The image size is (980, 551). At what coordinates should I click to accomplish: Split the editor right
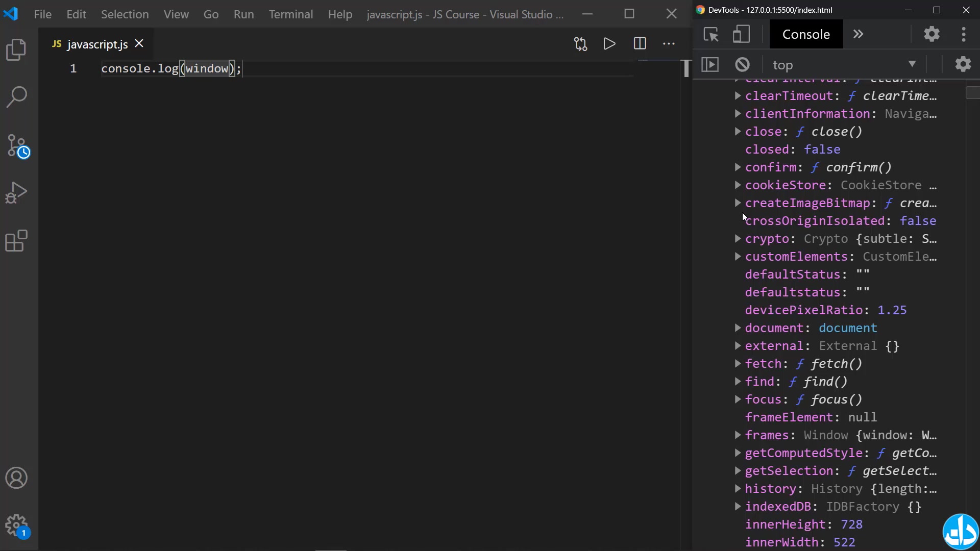point(640,44)
